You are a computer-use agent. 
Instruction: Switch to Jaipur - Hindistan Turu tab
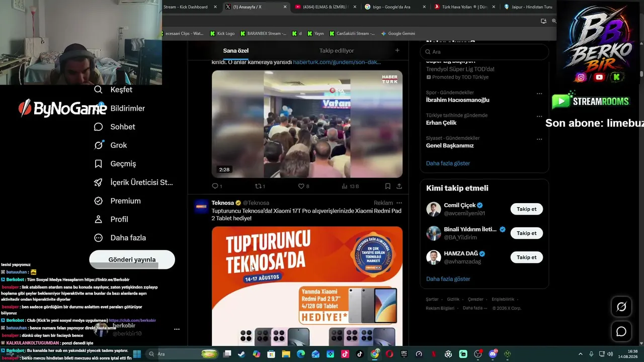[x=528, y=7]
